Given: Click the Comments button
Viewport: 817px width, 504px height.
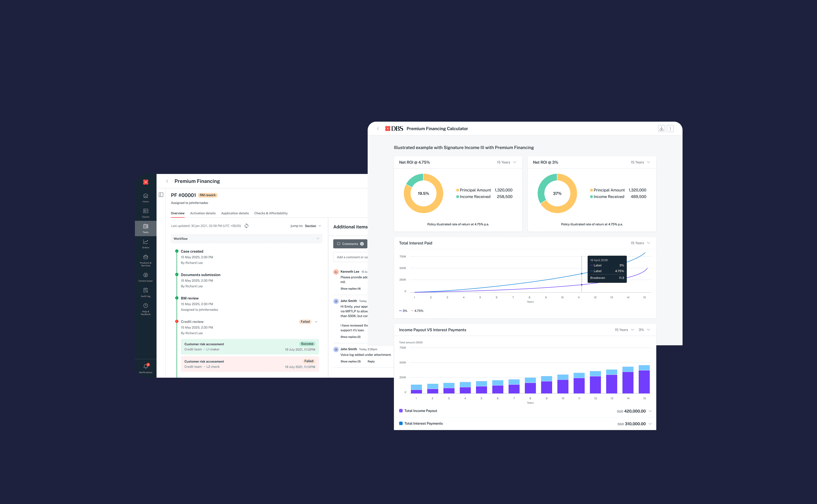Looking at the screenshot, I should [350, 244].
